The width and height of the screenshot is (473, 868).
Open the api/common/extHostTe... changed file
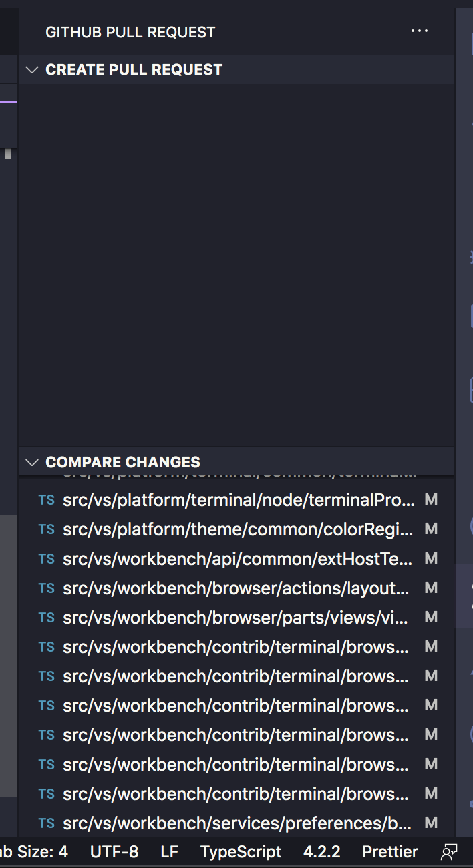coord(238,559)
